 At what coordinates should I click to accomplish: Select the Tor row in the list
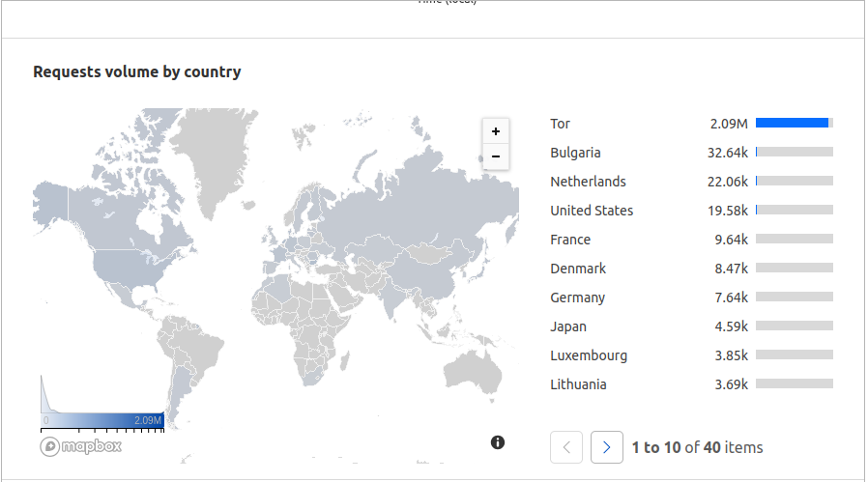691,124
